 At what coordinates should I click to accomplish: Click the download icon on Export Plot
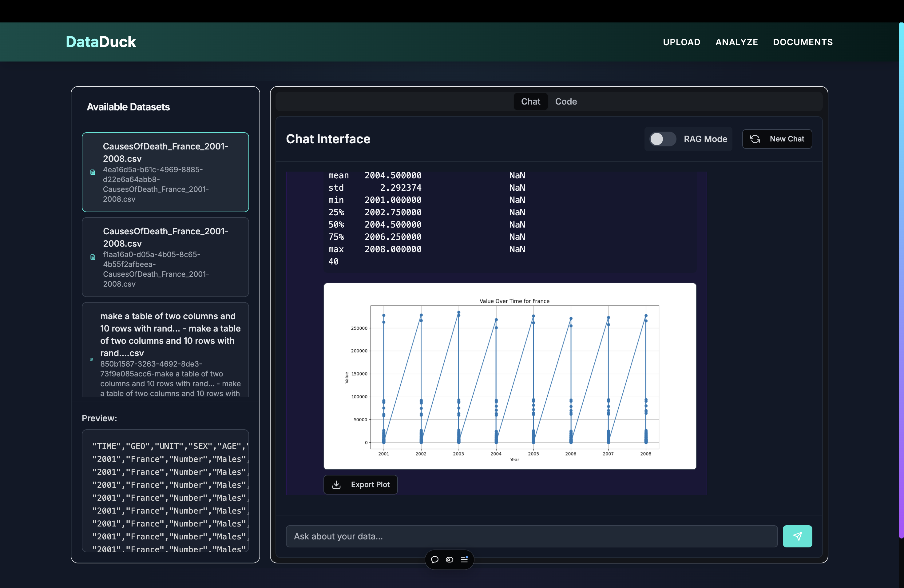tap(336, 485)
